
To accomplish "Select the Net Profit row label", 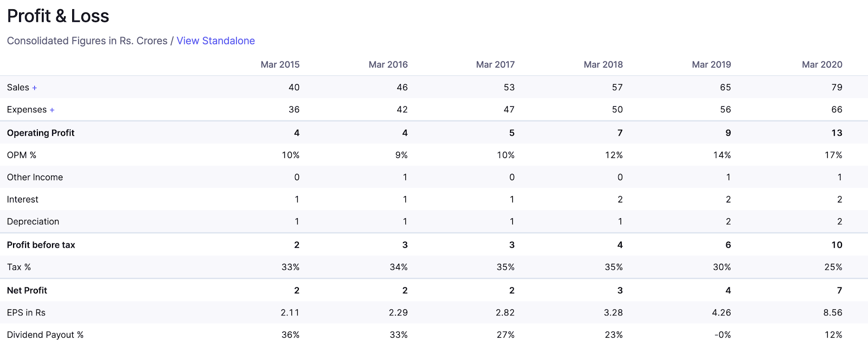I will (27, 290).
